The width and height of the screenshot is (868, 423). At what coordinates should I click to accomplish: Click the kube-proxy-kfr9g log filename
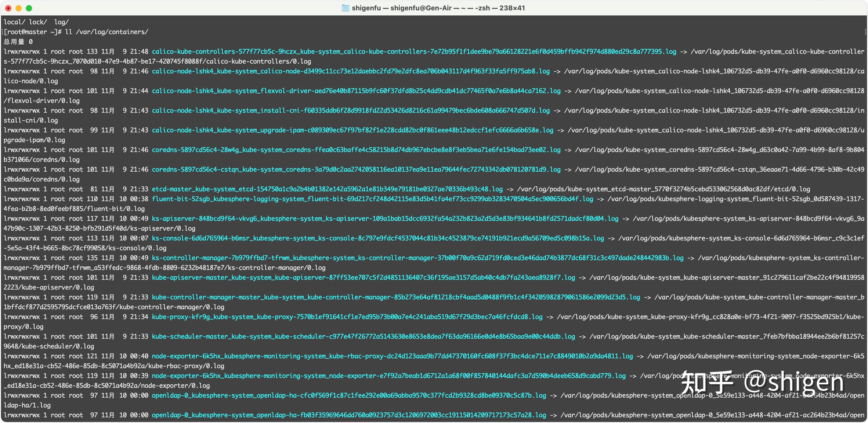pyautogui.click(x=347, y=317)
